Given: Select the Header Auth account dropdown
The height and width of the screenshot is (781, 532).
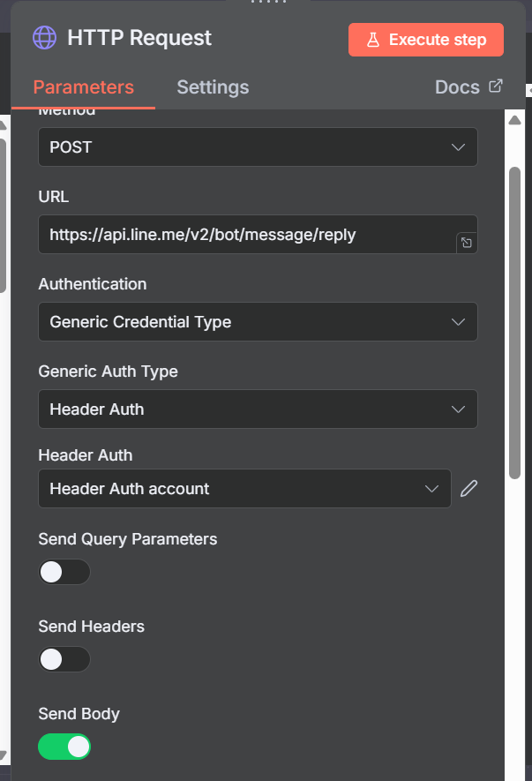Looking at the screenshot, I should click(x=244, y=488).
